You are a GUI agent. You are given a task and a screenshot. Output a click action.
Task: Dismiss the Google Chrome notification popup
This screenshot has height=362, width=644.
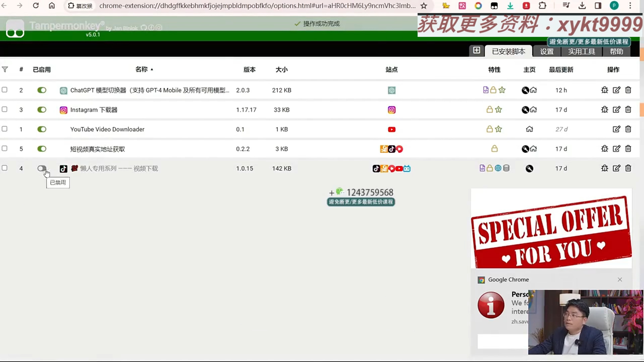620,279
